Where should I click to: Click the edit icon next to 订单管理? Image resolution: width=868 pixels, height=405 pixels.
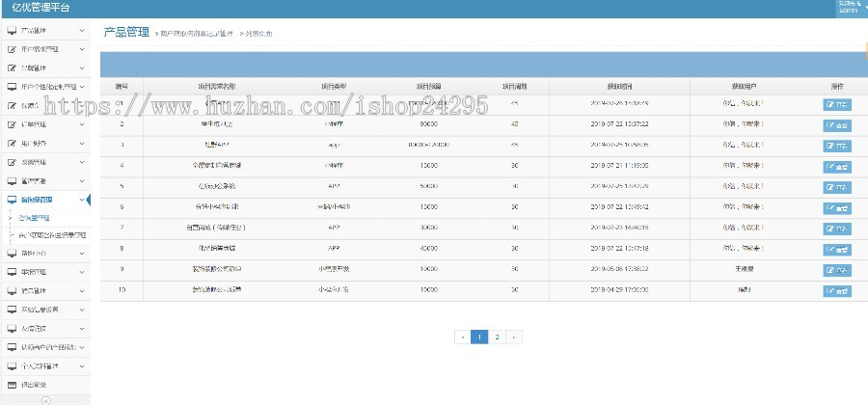click(x=12, y=124)
